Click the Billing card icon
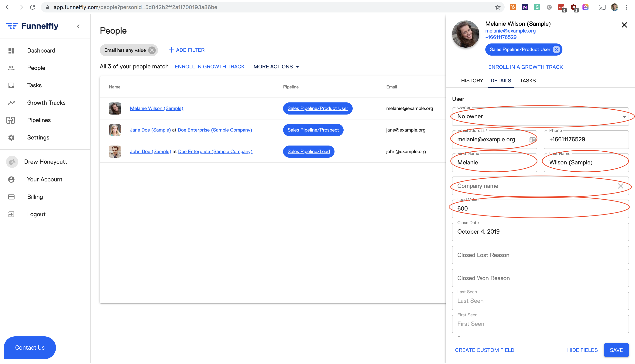 [11, 197]
